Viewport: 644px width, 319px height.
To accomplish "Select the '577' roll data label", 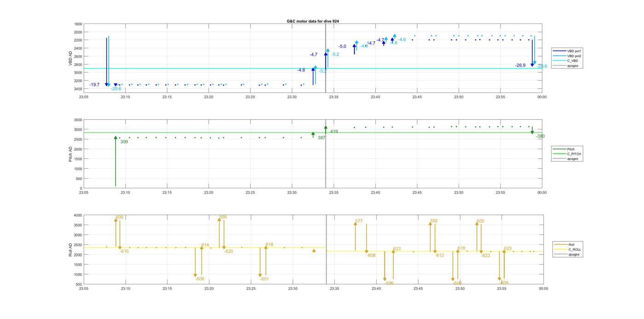I will click(359, 221).
